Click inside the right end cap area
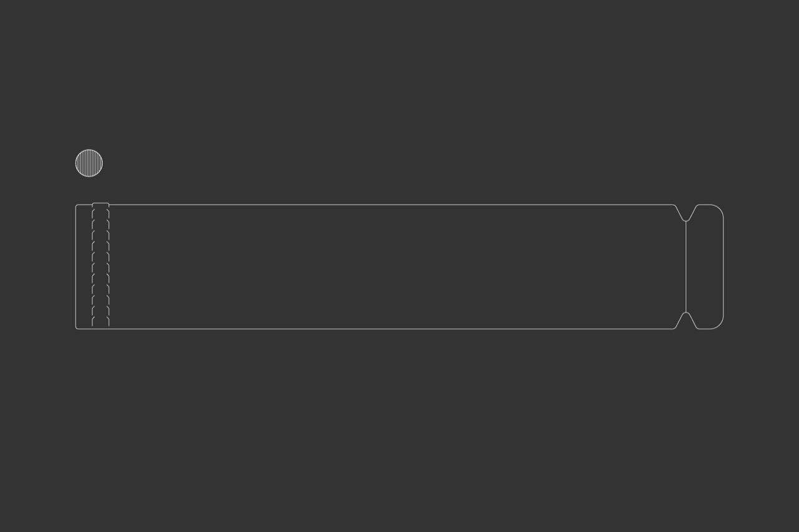Viewport: 799px width, 532px height. (705, 266)
